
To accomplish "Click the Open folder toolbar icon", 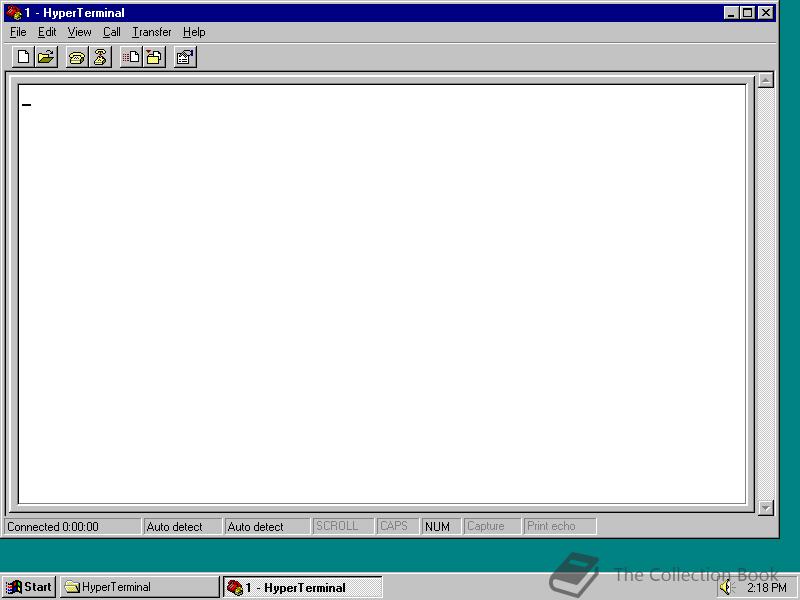I will point(46,57).
